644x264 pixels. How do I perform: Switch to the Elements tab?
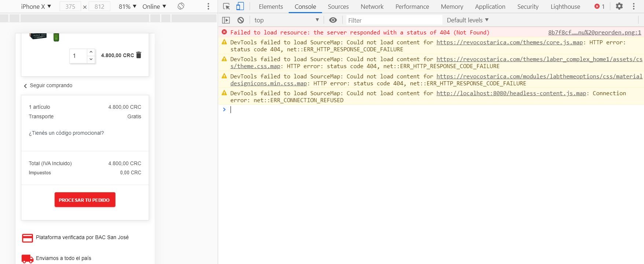271,7
